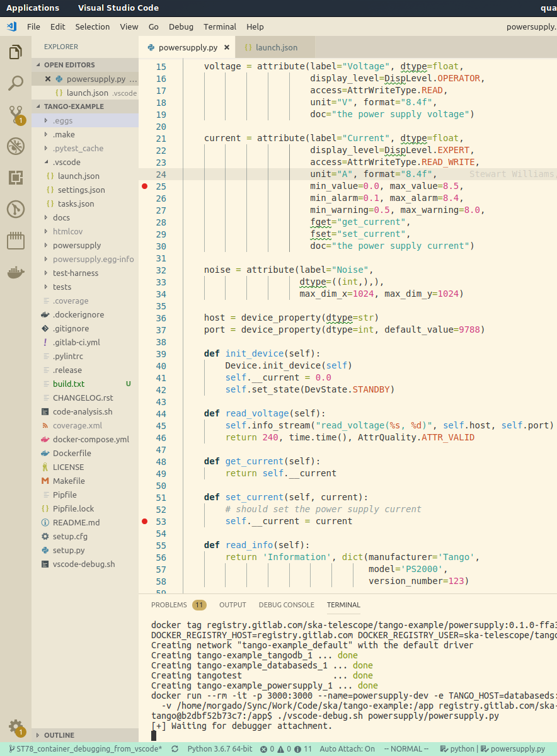The image size is (557, 756).
Task: Collapse the .vscode folder
Action: tap(85, 162)
